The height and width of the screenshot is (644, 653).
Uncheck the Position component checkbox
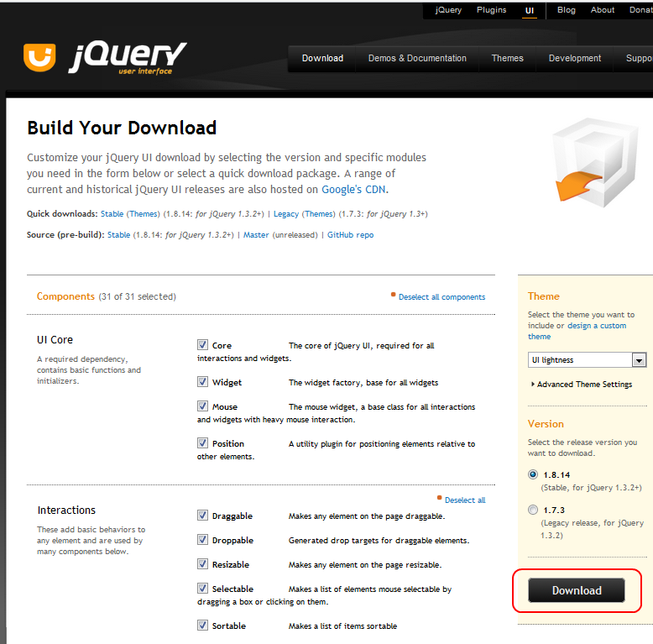(x=202, y=442)
